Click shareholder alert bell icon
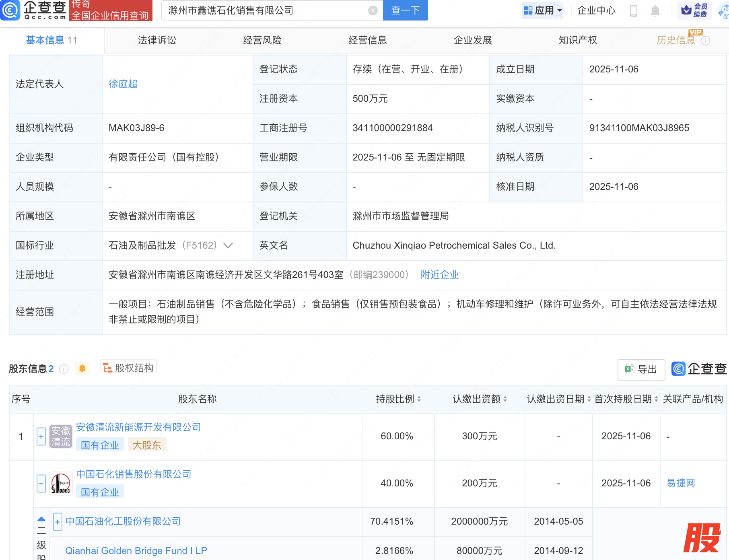This screenshot has width=729, height=560. pos(82,369)
